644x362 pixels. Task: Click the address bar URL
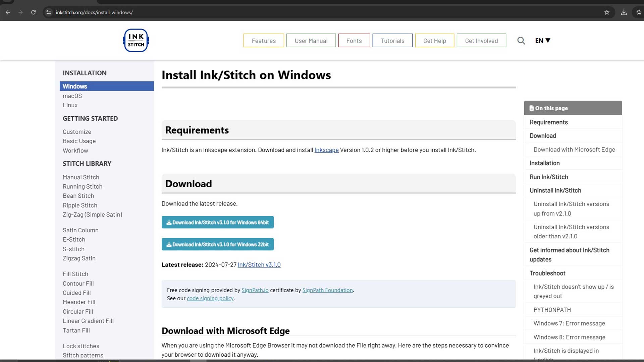click(94, 12)
